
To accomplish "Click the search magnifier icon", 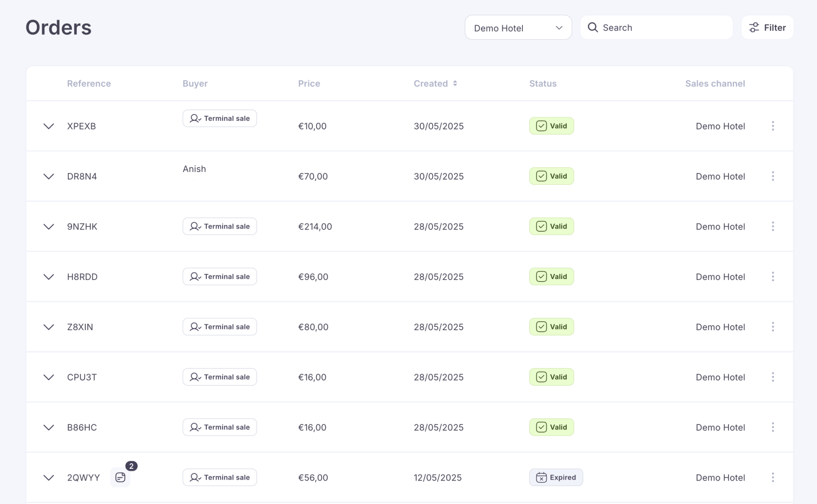I will tap(592, 28).
